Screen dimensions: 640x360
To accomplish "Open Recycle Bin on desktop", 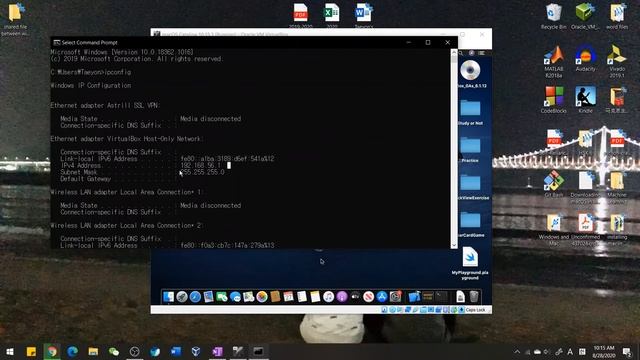I will 553,16.
